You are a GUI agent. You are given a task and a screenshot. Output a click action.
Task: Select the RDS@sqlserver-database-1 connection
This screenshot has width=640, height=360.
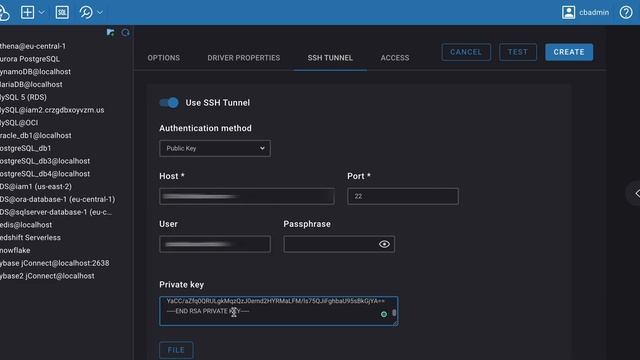[56, 212]
